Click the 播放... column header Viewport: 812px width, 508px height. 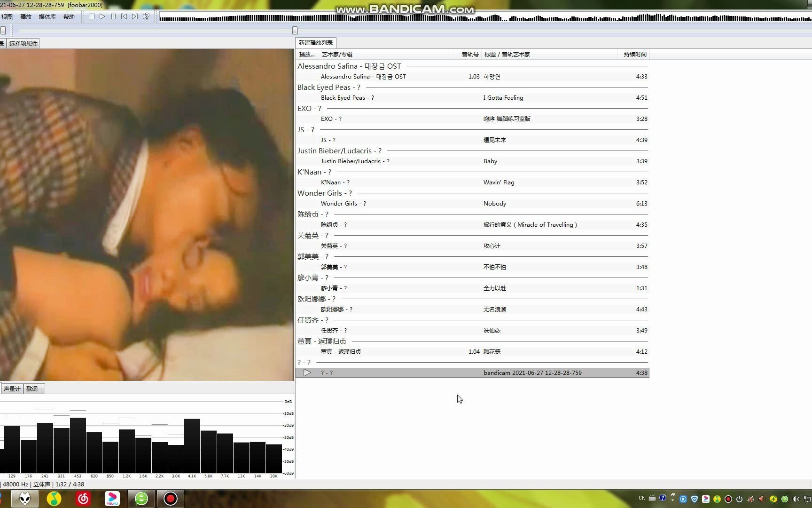coord(307,54)
